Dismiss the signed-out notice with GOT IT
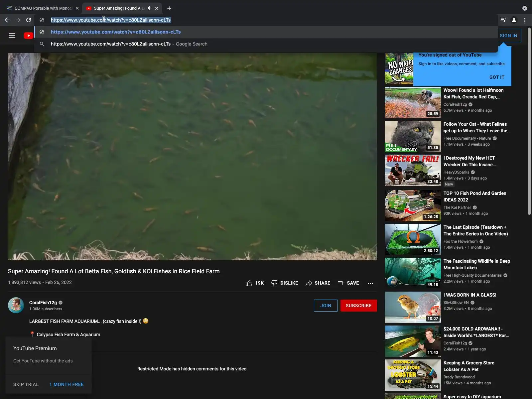532x399 pixels. (x=497, y=77)
